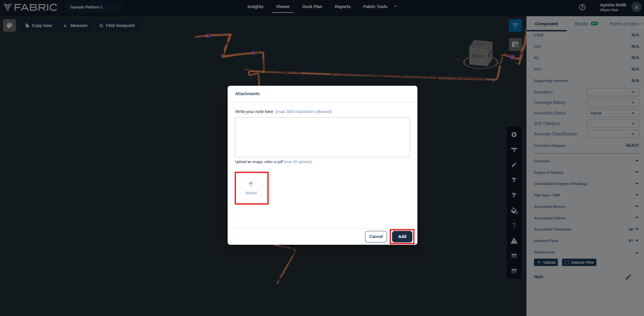The image size is (644, 316).
Task: Expand the Associated Defects section
Action: click(637, 218)
